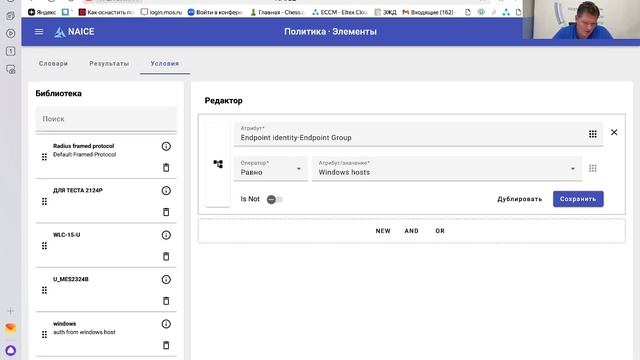Open the login.mos.ru bookmark
Image resolution: width=640 pixels, height=360 pixels.
point(161,12)
